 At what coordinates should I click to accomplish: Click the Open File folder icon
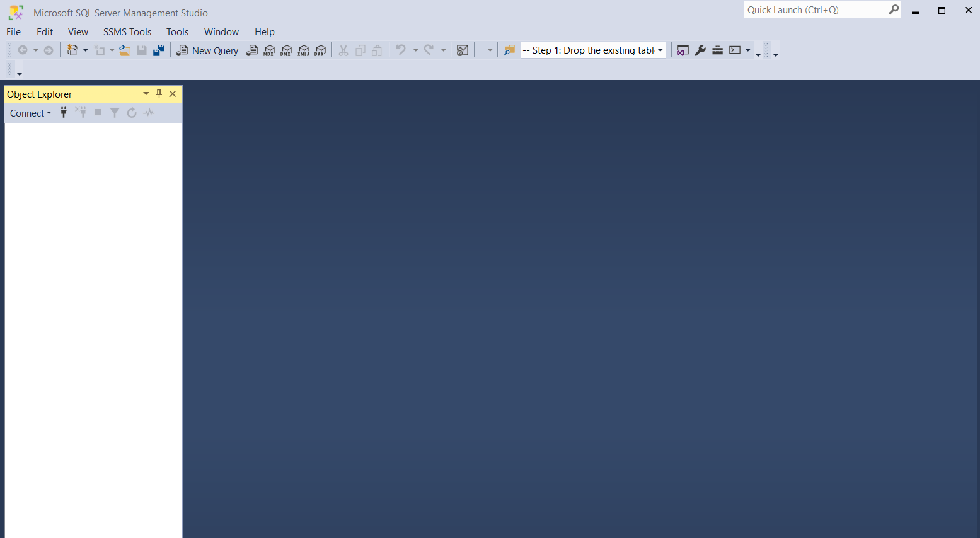coord(125,50)
